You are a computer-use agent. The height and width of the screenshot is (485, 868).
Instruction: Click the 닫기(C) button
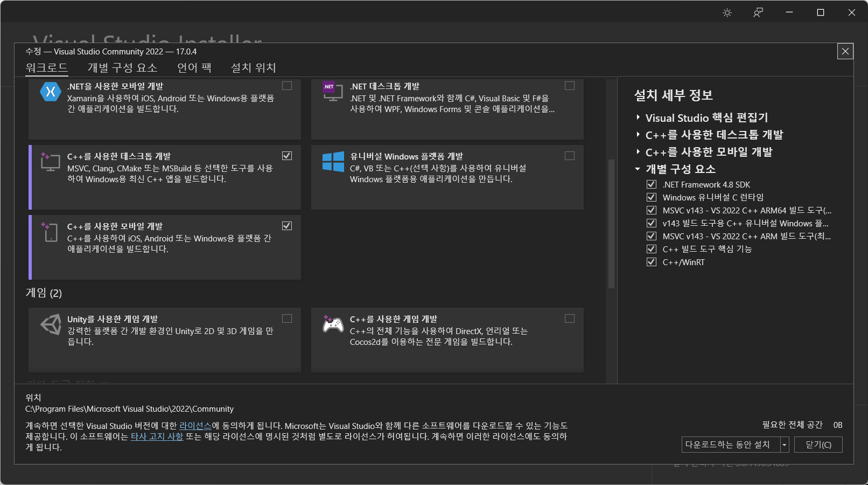coord(818,445)
